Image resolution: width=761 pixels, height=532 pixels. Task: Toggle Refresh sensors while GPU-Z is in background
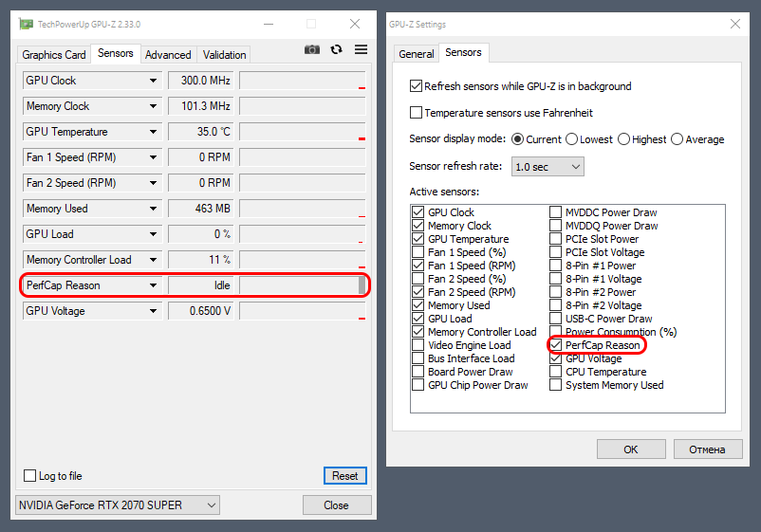(x=416, y=86)
